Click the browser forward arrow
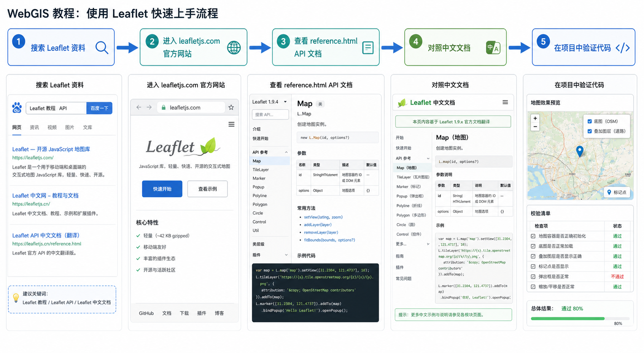644x353 pixels. [x=149, y=108]
